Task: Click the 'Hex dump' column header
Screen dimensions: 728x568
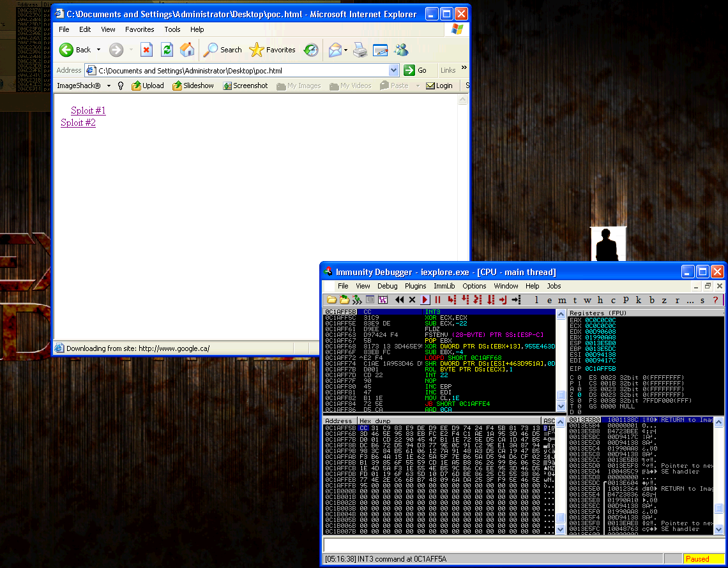Action: point(450,421)
